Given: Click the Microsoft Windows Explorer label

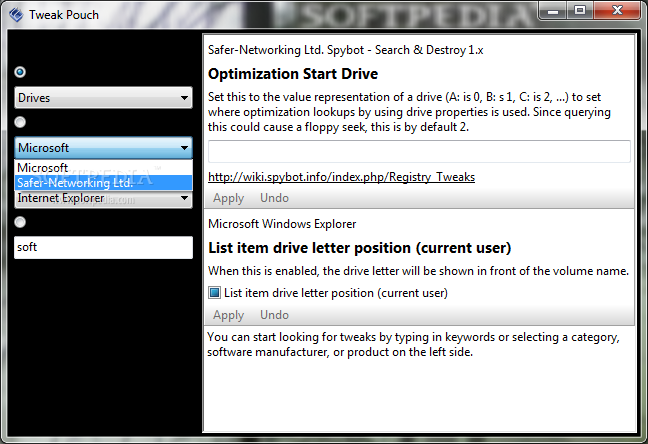Looking at the screenshot, I should [x=282, y=224].
